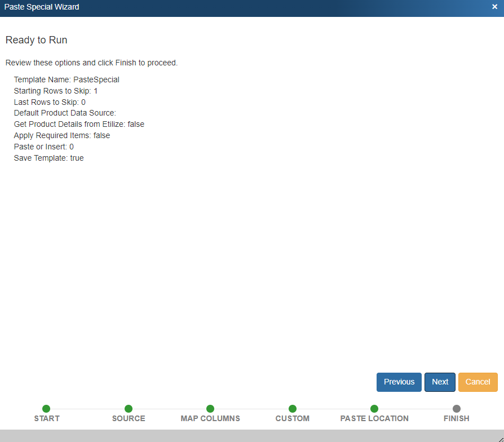The width and height of the screenshot is (504, 442).
Task: Go back with the Previous button
Action: [x=399, y=382]
